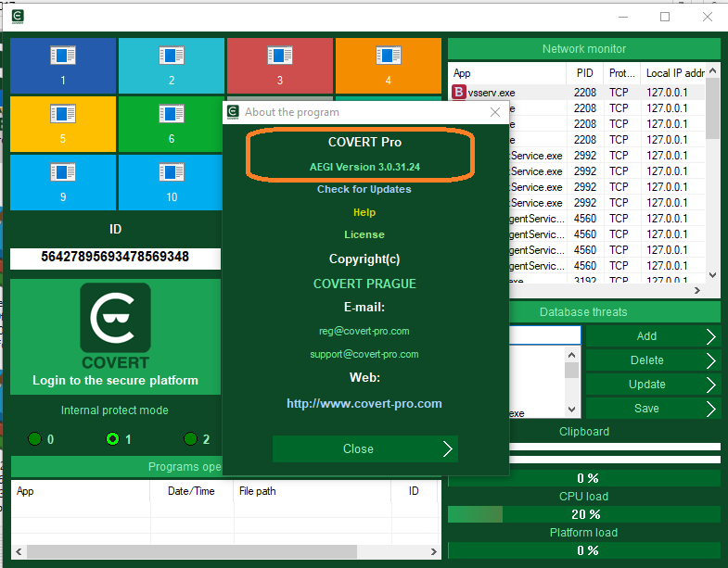Click the CPU load 20 % bar

pyautogui.click(x=584, y=514)
